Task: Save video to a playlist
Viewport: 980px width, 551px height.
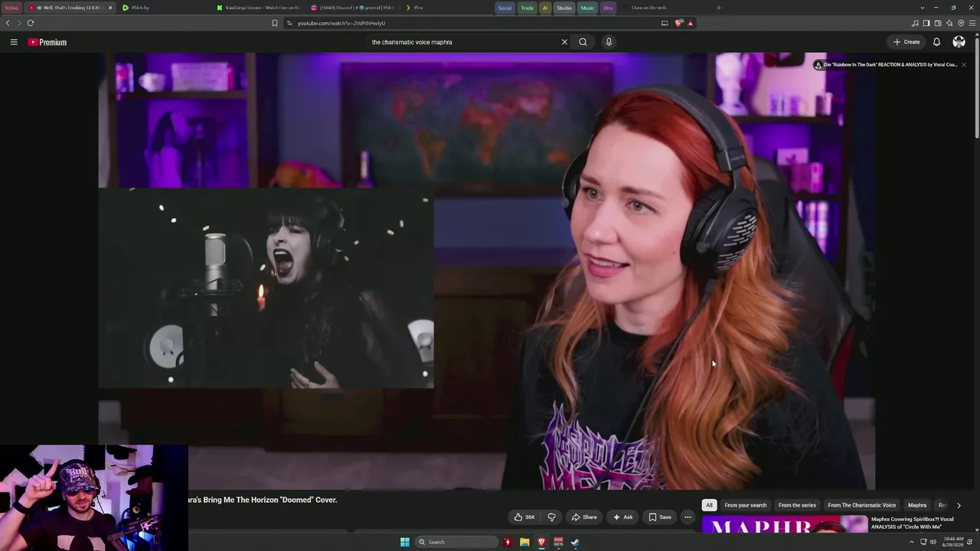Action: click(660, 517)
